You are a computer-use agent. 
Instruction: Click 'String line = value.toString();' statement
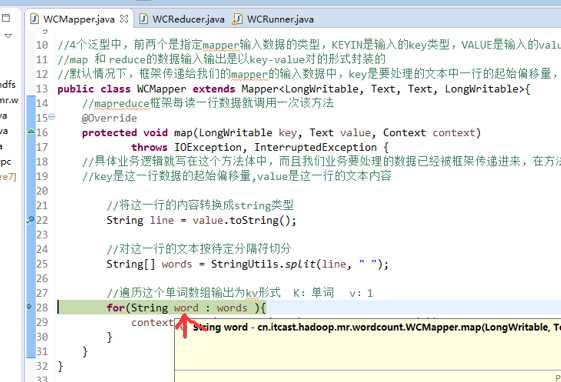click(201, 220)
